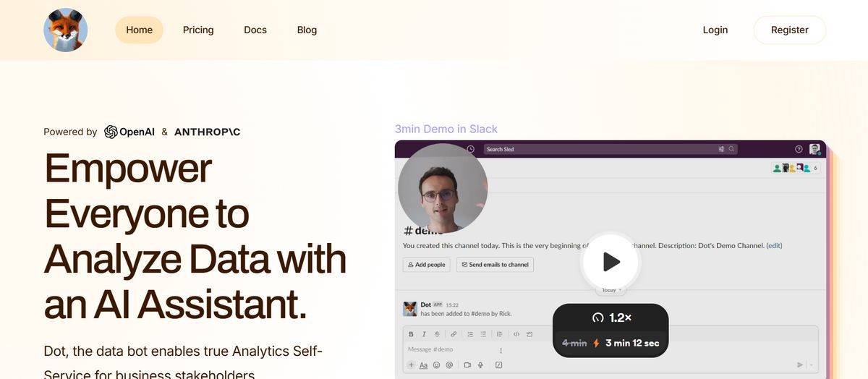
Task: Click the Login link
Action: tap(715, 30)
